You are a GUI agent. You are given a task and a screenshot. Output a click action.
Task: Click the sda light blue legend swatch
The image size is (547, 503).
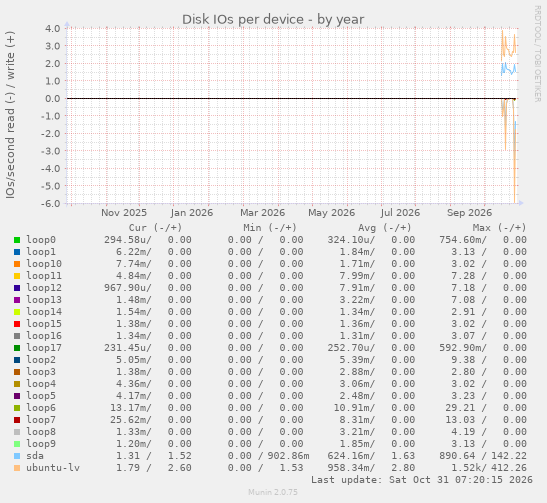point(17,456)
